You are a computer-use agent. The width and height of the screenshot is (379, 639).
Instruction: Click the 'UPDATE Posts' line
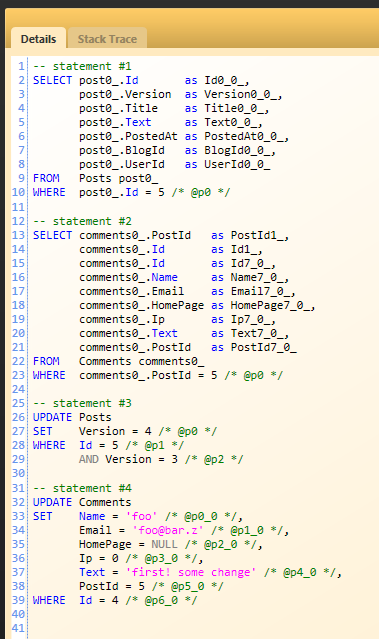pyautogui.click(x=72, y=417)
